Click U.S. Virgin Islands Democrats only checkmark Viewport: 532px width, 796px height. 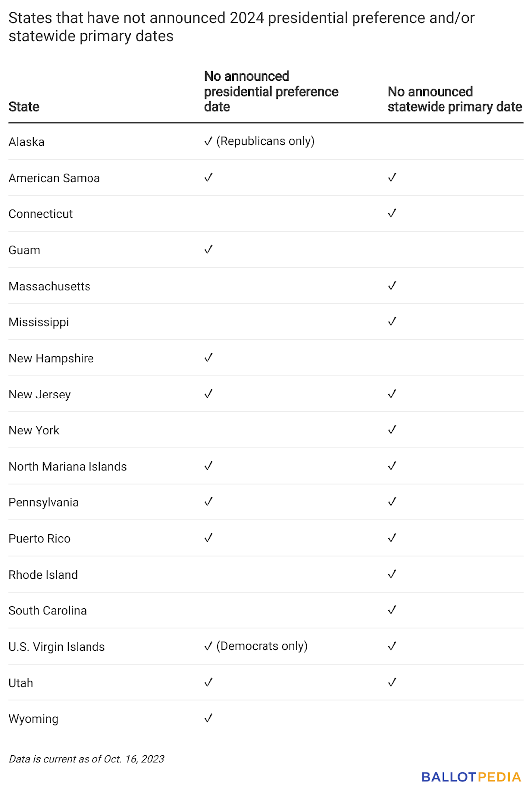point(256,646)
